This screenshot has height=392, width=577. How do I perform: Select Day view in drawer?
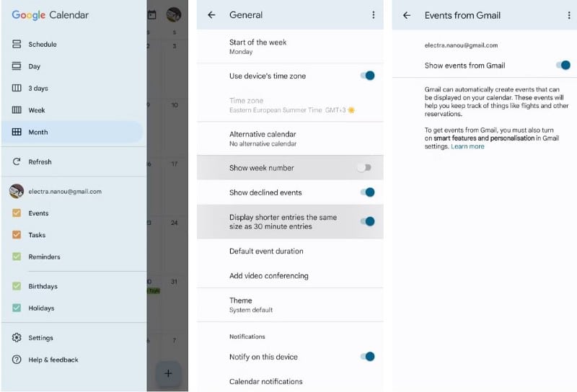(72, 66)
